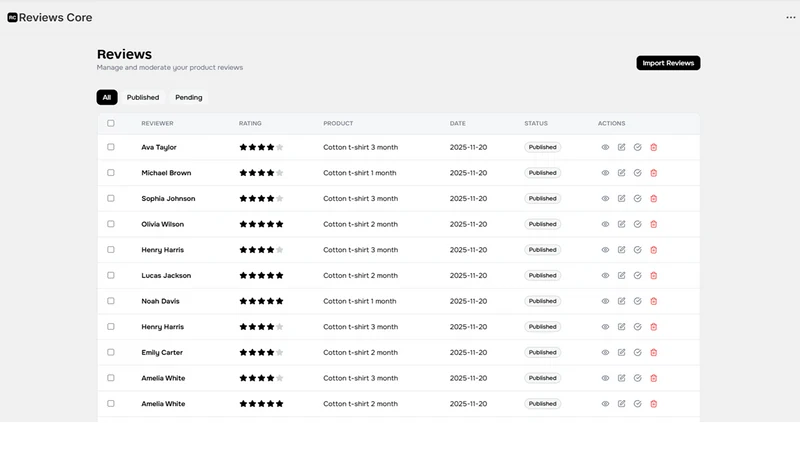The width and height of the screenshot is (800, 450).
Task: Check the box for Ava Taylor's row
Action: (111, 147)
